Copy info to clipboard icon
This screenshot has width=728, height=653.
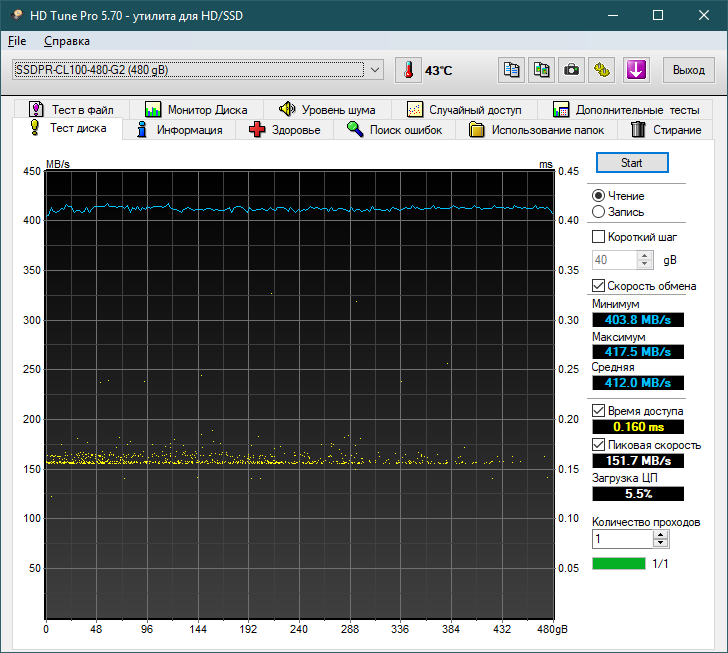[x=511, y=70]
